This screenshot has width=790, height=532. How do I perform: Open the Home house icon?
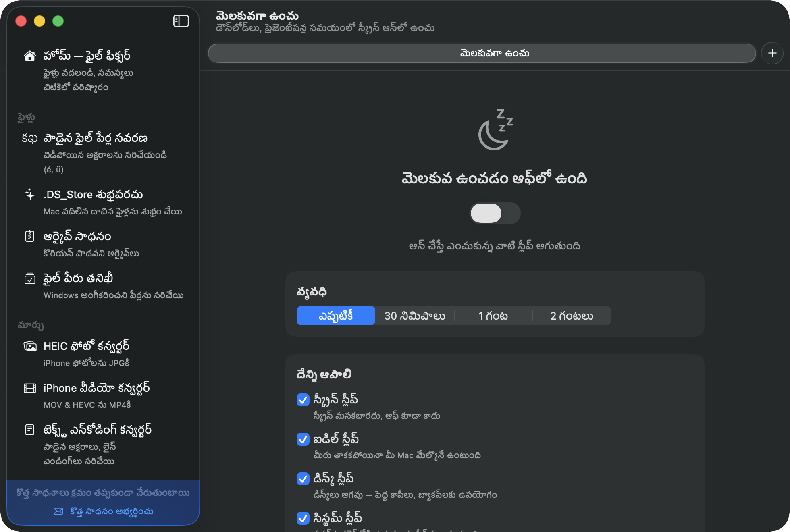[29, 56]
